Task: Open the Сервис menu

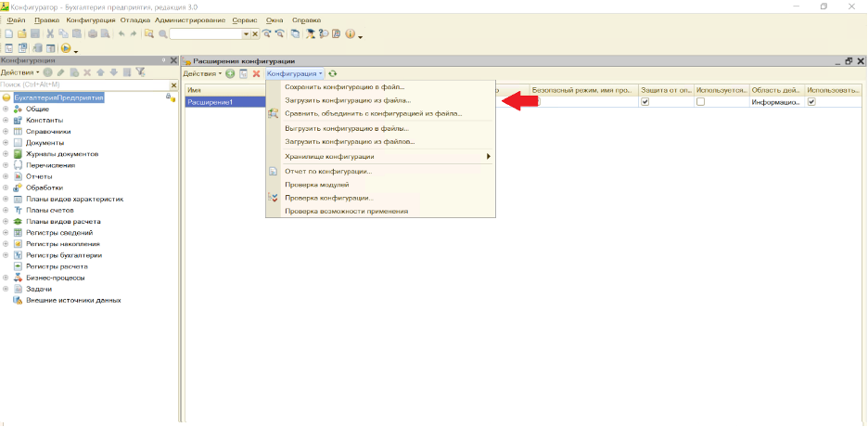Action: click(x=245, y=19)
